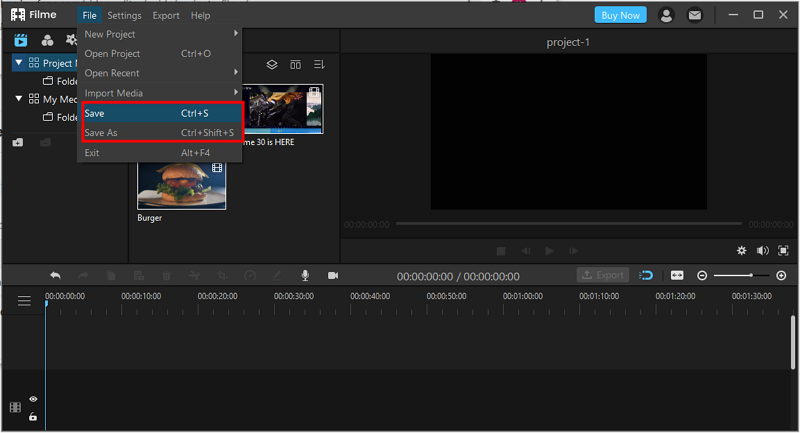
Task: Click the preview volume speaker icon
Action: pyautogui.click(x=763, y=250)
